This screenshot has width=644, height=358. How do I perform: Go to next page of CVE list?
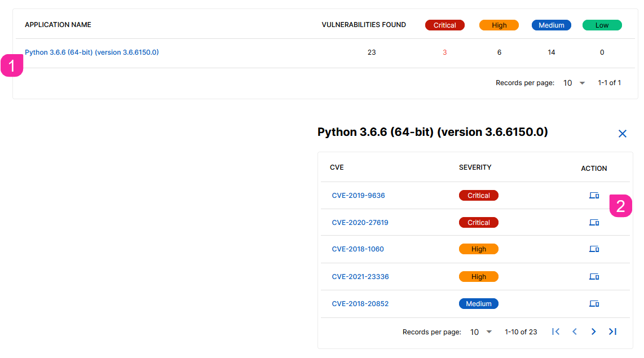pos(593,332)
